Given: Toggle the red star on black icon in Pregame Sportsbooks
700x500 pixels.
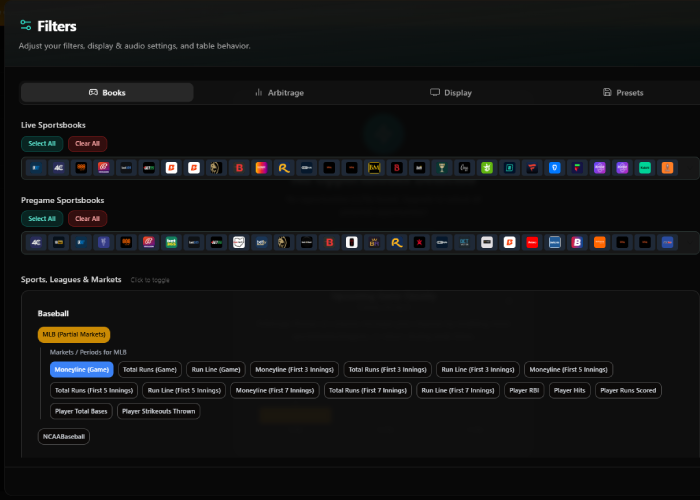Looking at the screenshot, I should click(x=419, y=242).
